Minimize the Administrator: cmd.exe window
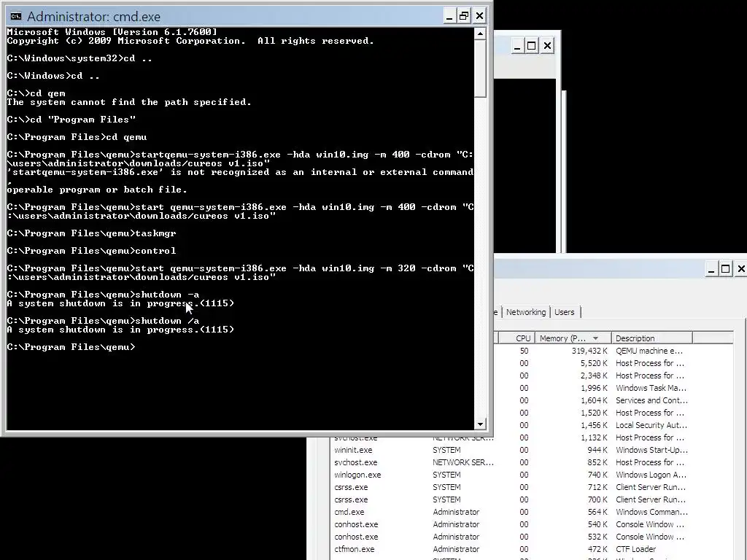Image resolution: width=747 pixels, height=560 pixels. (449, 17)
